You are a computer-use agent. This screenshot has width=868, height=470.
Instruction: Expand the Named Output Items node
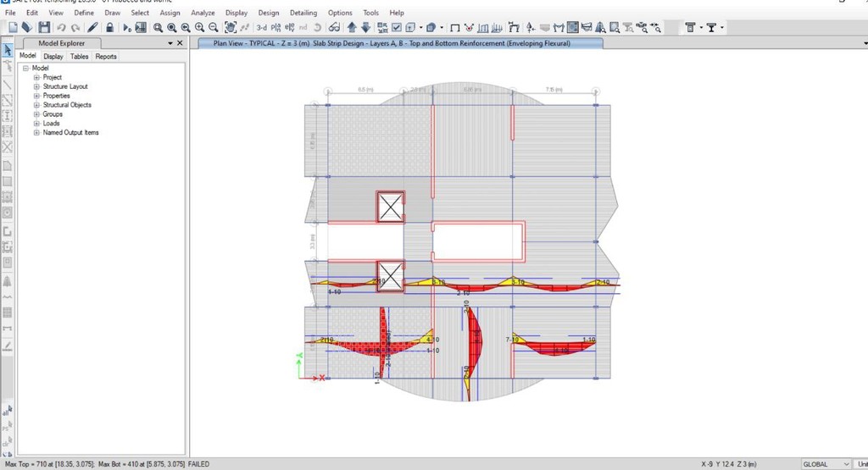36,133
